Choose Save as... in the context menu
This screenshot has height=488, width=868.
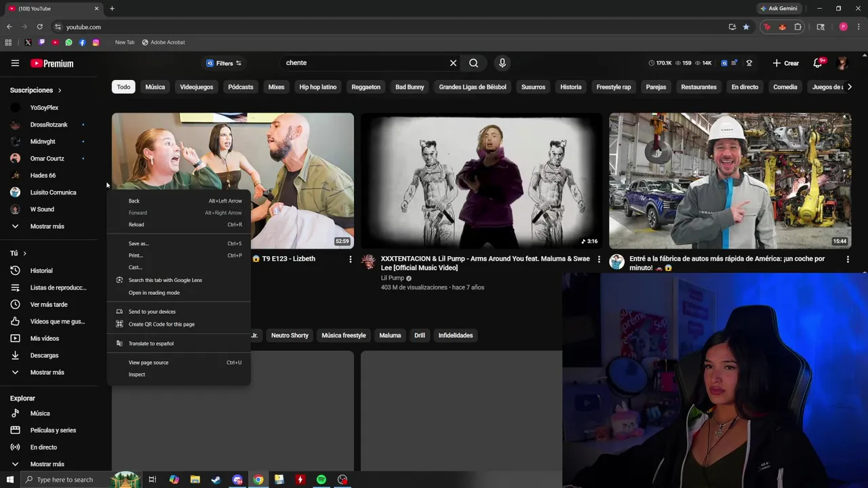tap(179, 243)
